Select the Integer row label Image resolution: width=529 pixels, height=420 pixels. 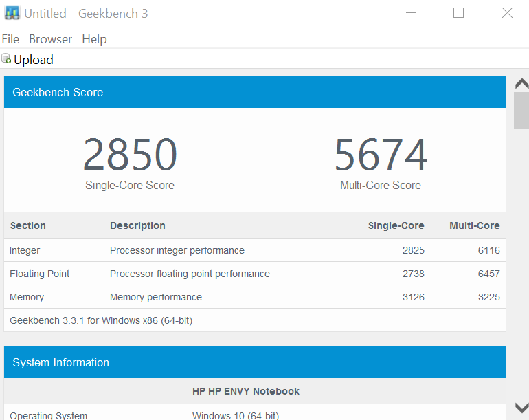click(25, 250)
